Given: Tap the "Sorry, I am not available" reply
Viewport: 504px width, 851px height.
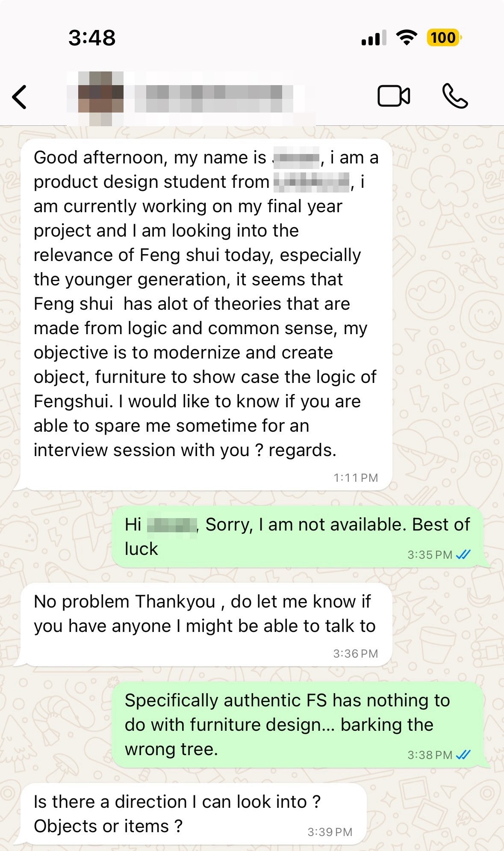Looking at the screenshot, I should (297, 537).
